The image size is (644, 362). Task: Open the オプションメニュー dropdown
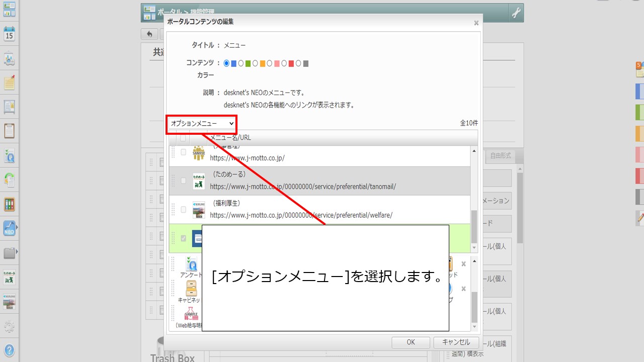coord(202,123)
